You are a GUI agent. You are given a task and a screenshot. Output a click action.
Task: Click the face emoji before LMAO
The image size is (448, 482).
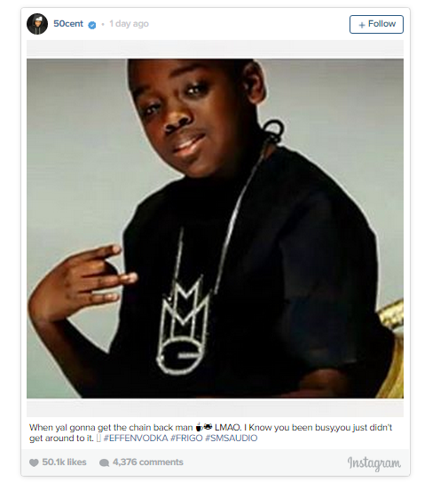pos(208,427)
